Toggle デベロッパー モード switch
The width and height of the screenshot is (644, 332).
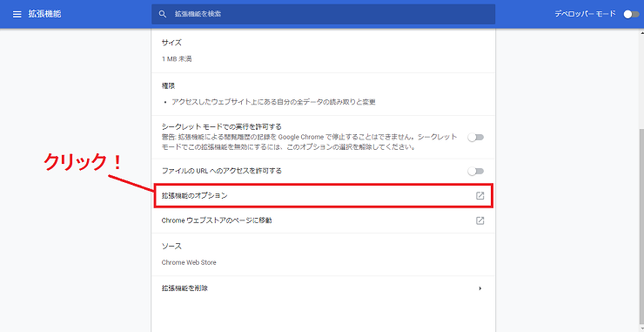pos(631,15)
